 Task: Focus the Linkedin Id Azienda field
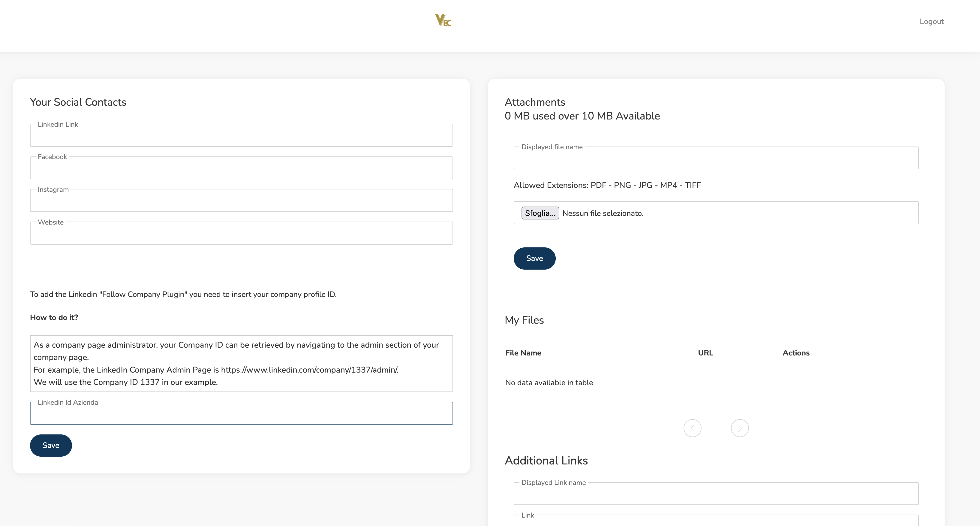241,413
